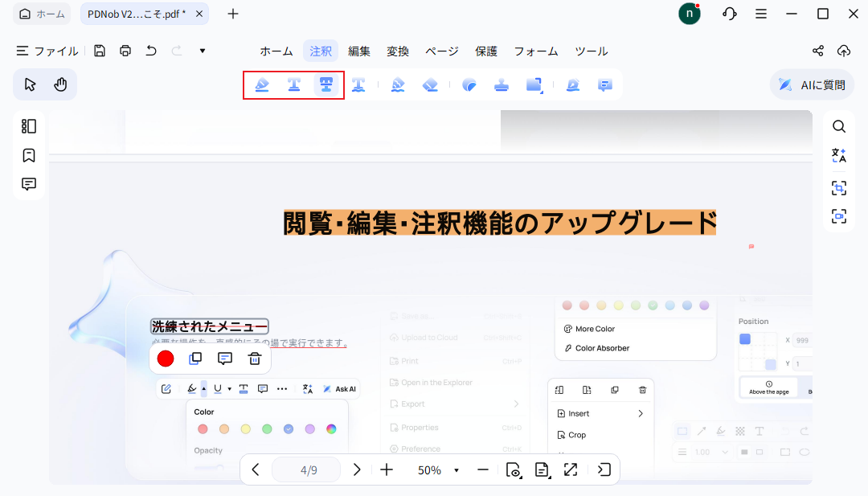Image resolution: width=868 pixels, height=496 pixels.
Task: Switch to the 編集 ribbon tab
Action: pos(359,51)
